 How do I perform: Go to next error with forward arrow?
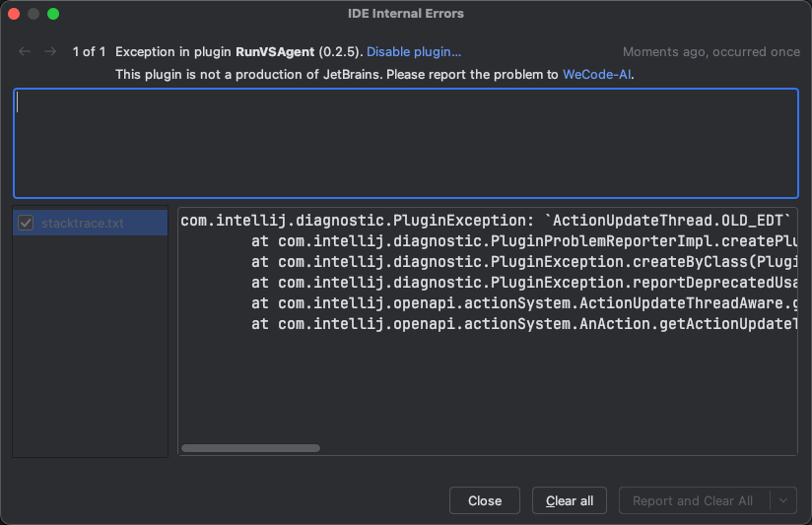tap(50, 51)
